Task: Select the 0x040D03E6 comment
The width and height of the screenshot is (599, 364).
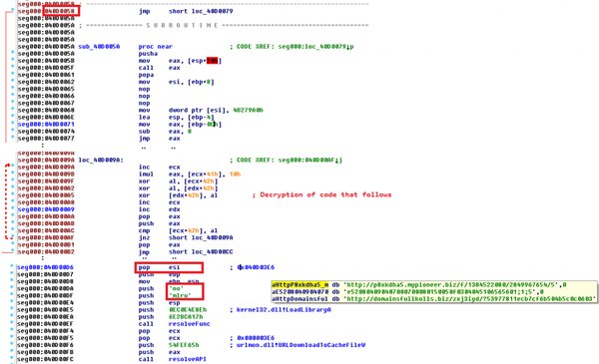Action: [x=253, y=267]
